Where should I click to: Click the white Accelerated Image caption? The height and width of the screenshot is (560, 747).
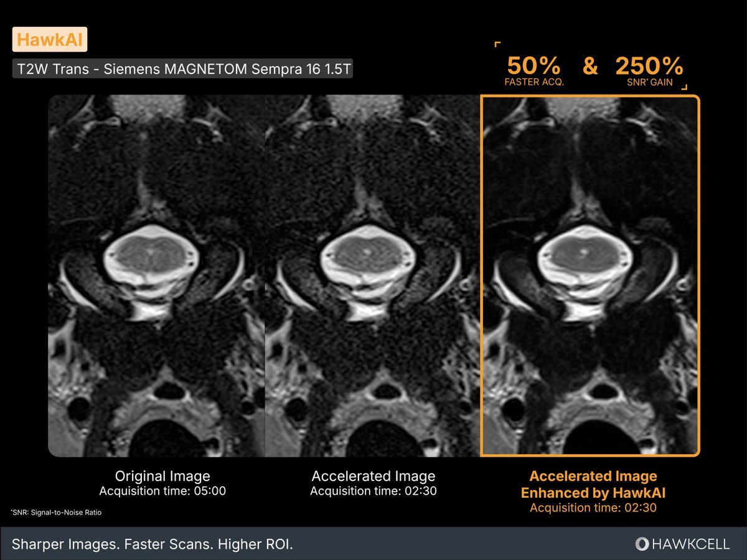point(374,477)
